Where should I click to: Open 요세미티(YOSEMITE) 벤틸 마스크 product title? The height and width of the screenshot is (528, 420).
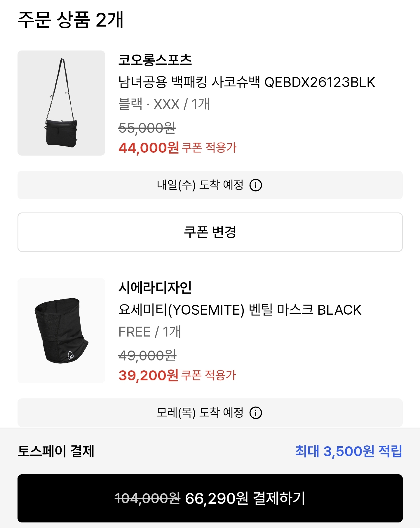(x=240, y=310)
